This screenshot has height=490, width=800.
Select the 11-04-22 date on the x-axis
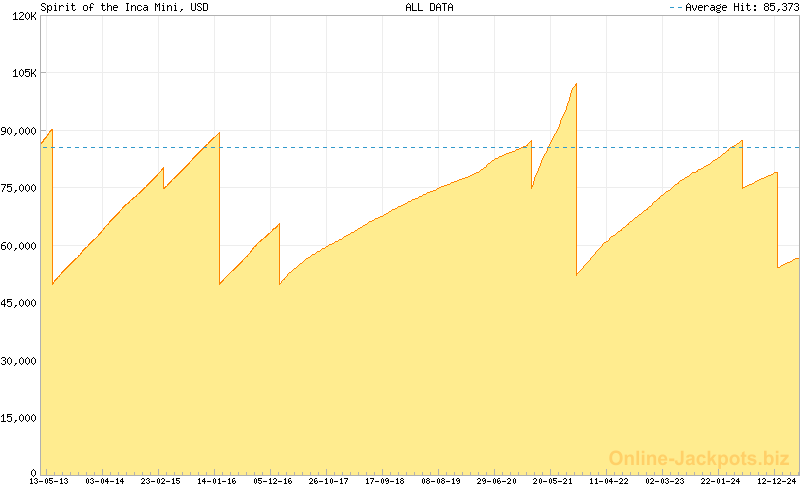pyautogui.click(x=609, y=481)
